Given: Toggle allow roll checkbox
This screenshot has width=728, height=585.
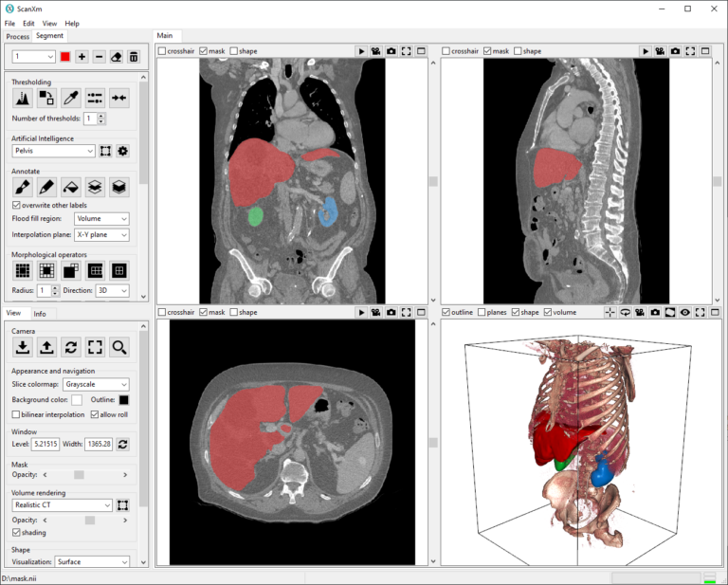Looking at the screenshot, I should pos(109,414).
